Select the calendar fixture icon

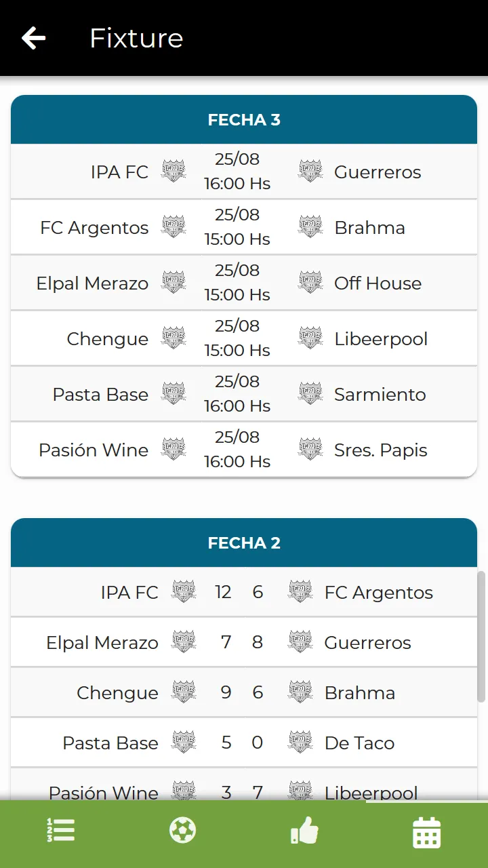point(427,832)
